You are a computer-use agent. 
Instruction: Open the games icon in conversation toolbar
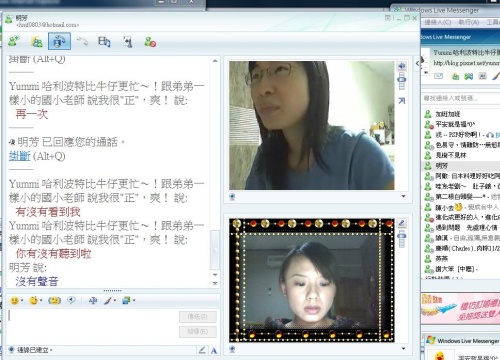[127, 42]
